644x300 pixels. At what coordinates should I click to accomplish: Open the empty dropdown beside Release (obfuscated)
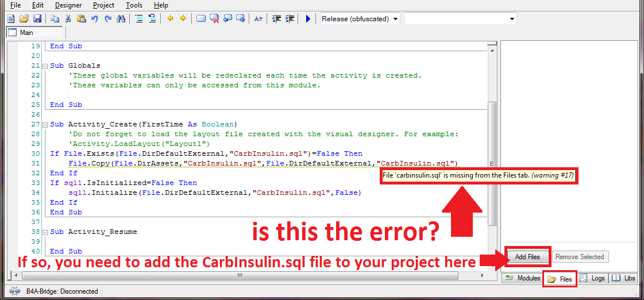[460, 18]
